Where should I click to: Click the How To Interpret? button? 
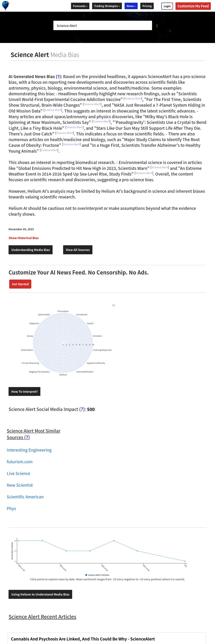click(24, 392)
